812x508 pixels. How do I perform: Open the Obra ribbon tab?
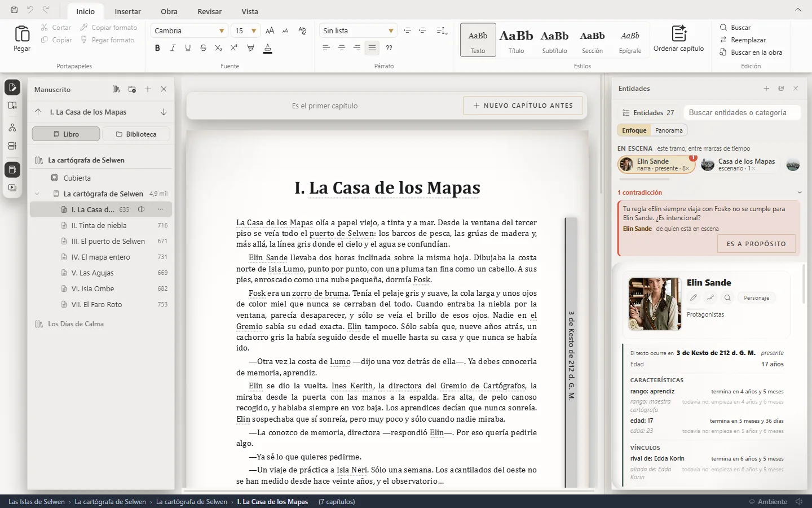(x=169, y=11)
